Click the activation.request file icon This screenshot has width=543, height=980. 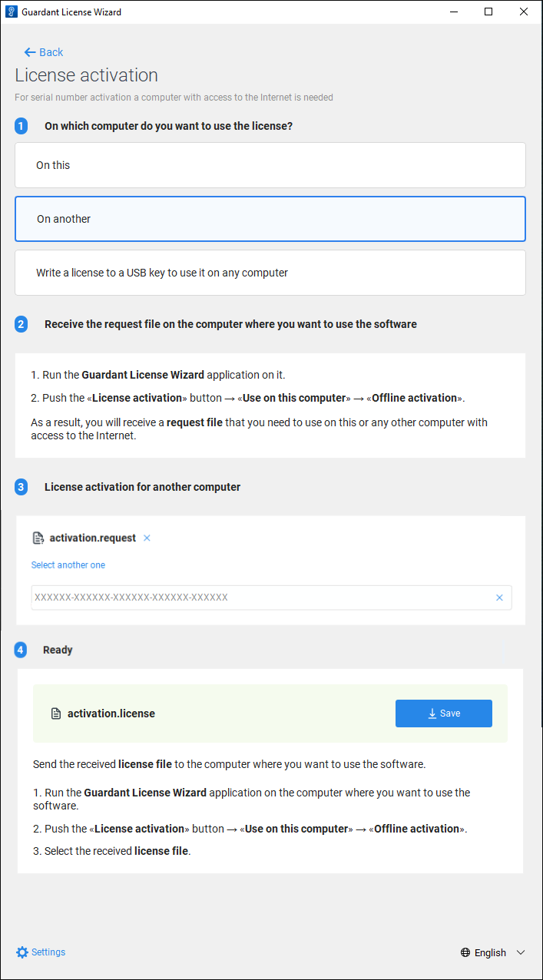pos(38,538)
